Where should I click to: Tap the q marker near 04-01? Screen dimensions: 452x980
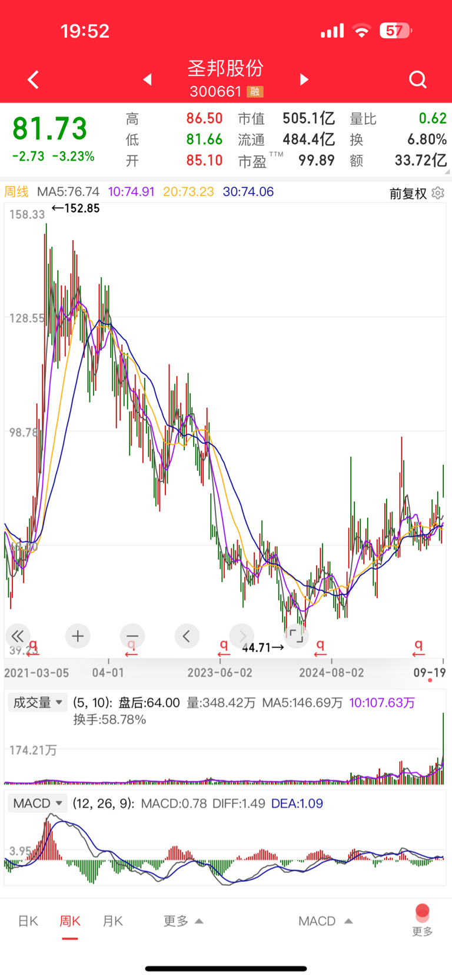click(131, 647)
